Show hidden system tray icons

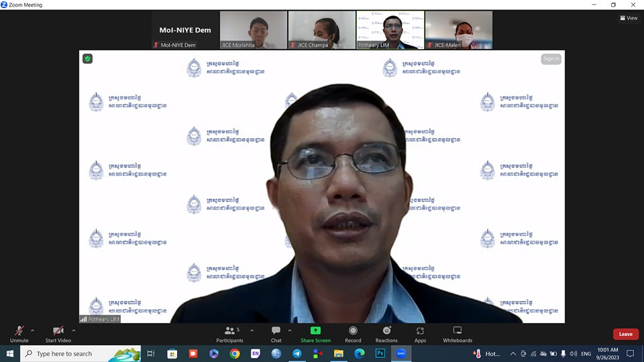click(513, 353)
